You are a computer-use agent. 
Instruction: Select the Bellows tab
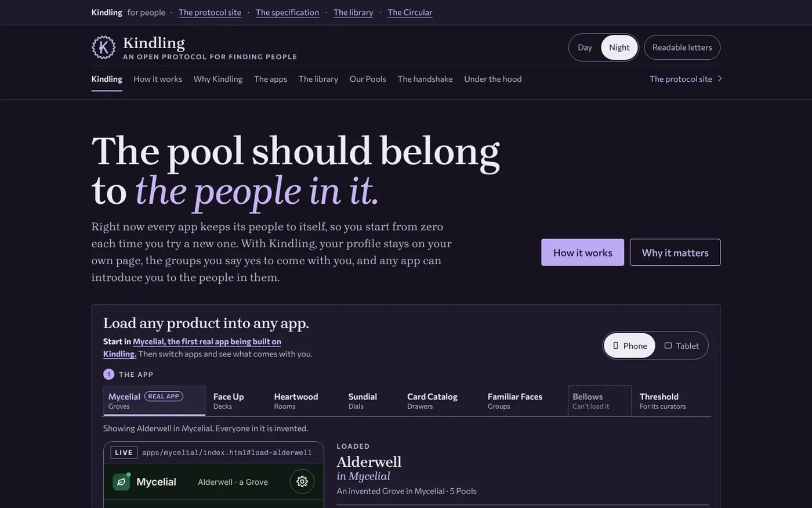click(x=600, y=401)
